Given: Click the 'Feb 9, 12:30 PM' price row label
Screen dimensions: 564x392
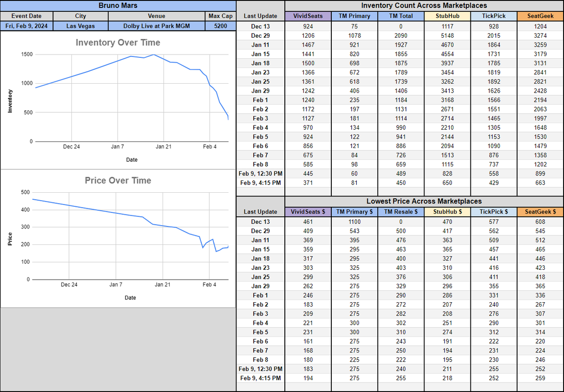Looking at the screenshot, I should coord(260,369).
